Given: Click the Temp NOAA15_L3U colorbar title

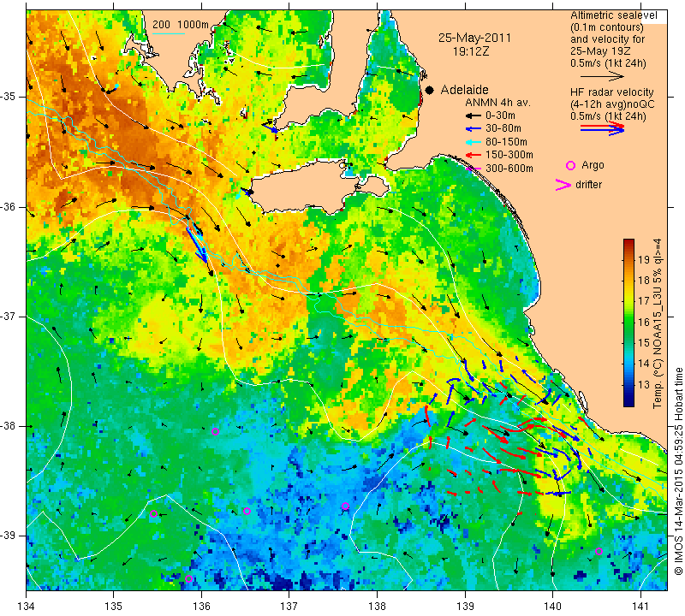Looking at the screenshot, I should [x=658, y=323].
